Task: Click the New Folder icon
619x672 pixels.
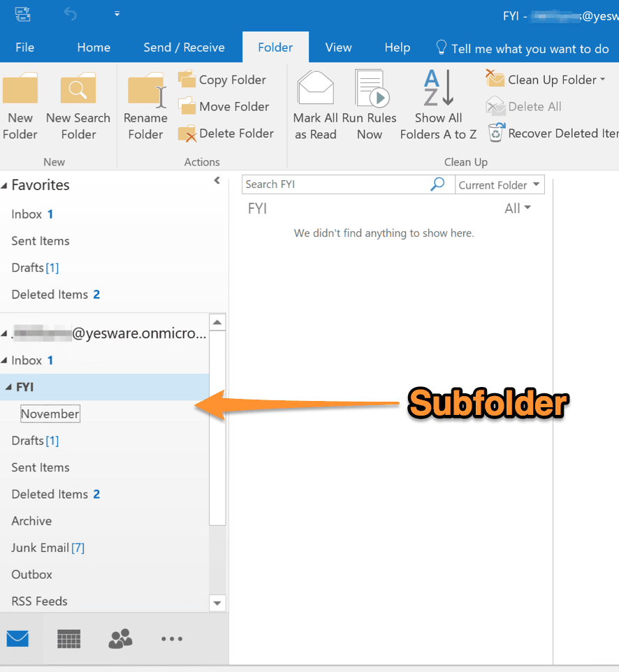Action: point(20,91)
